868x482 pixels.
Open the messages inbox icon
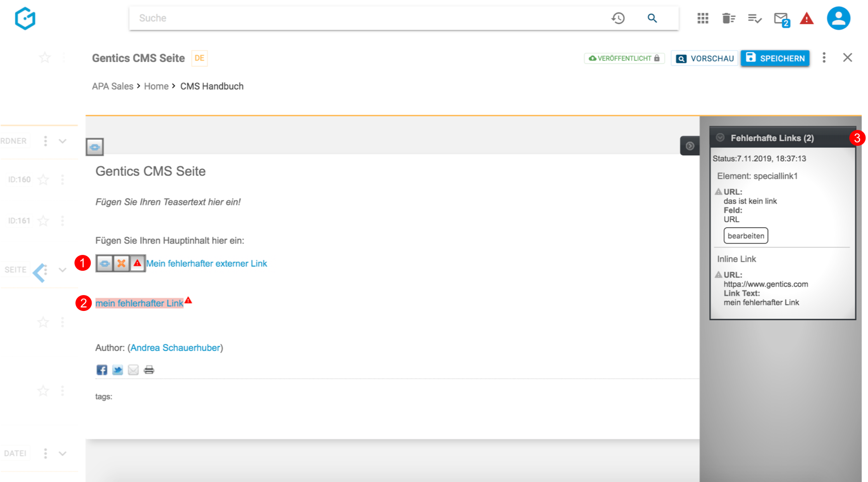[x=781, y=19]
